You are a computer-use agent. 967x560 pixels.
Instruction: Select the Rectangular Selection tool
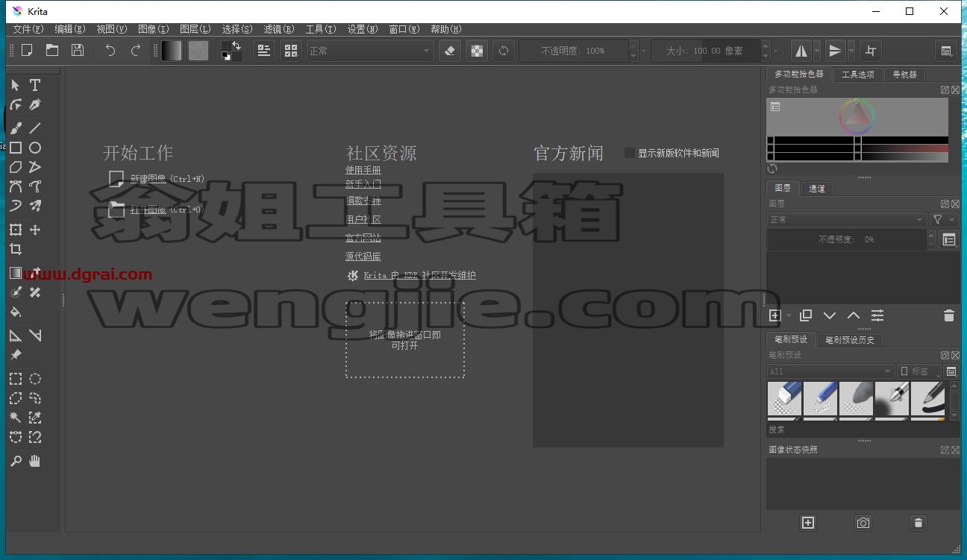pyautogui.click(x=16, y=379)
